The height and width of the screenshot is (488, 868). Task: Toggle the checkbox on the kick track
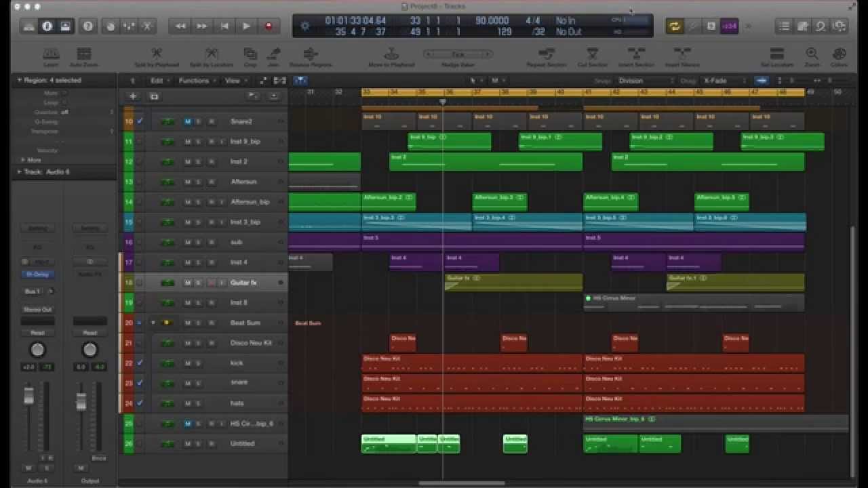click(140, 363)
